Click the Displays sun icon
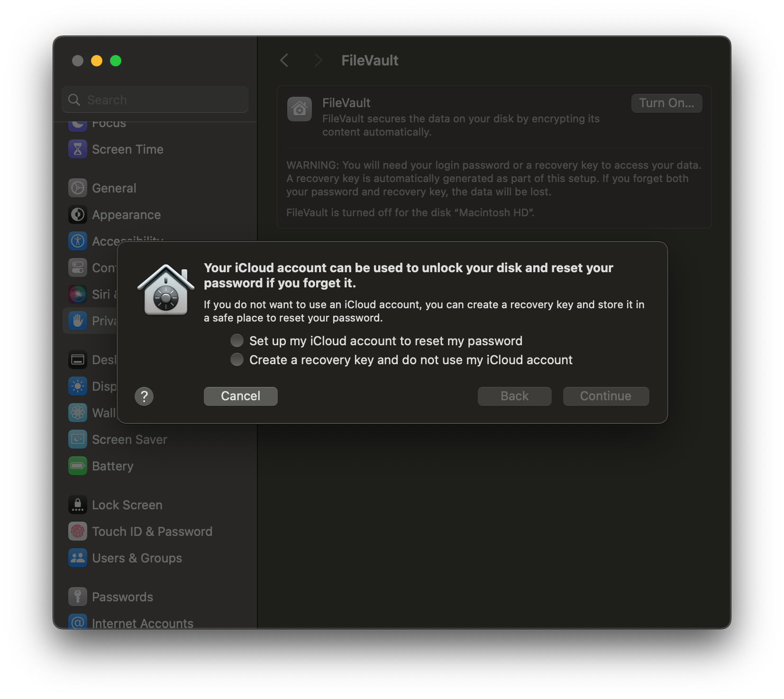 78,386
